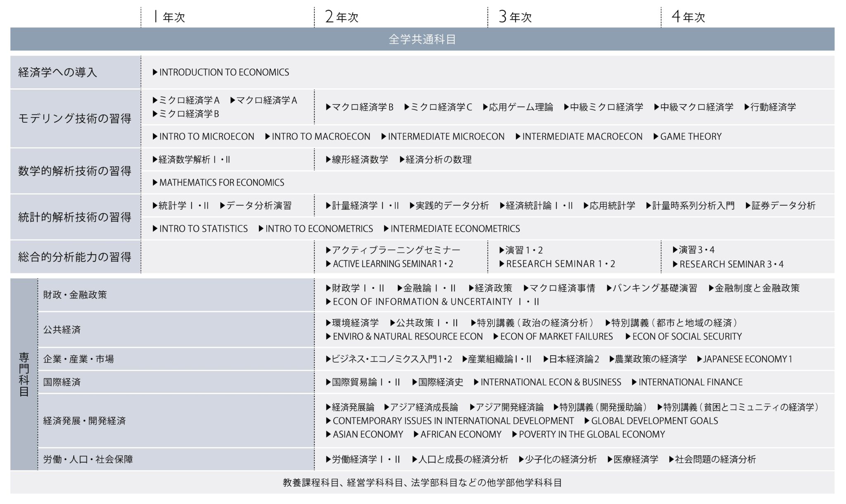Image resolution: width=846 pixels, height=504 pixels.
Task: Click the INTRODUCTION TO ECONOMICS course
Action: point(221,72)
